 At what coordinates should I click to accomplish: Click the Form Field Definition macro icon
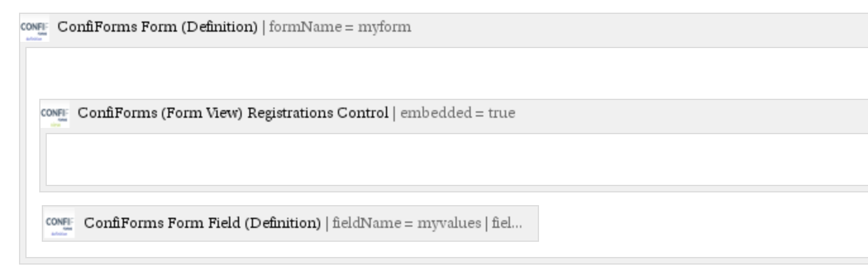pyautogui.click(x=59, y=223)
